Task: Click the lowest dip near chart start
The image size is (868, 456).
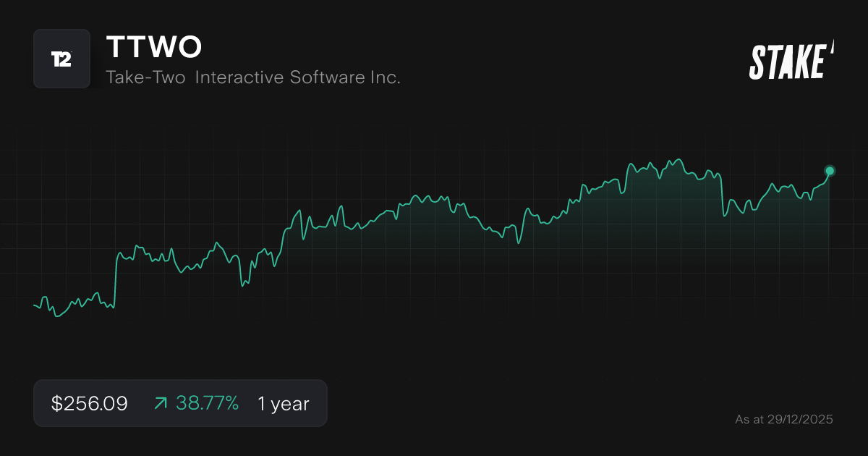Action: [x=57, y=316]
